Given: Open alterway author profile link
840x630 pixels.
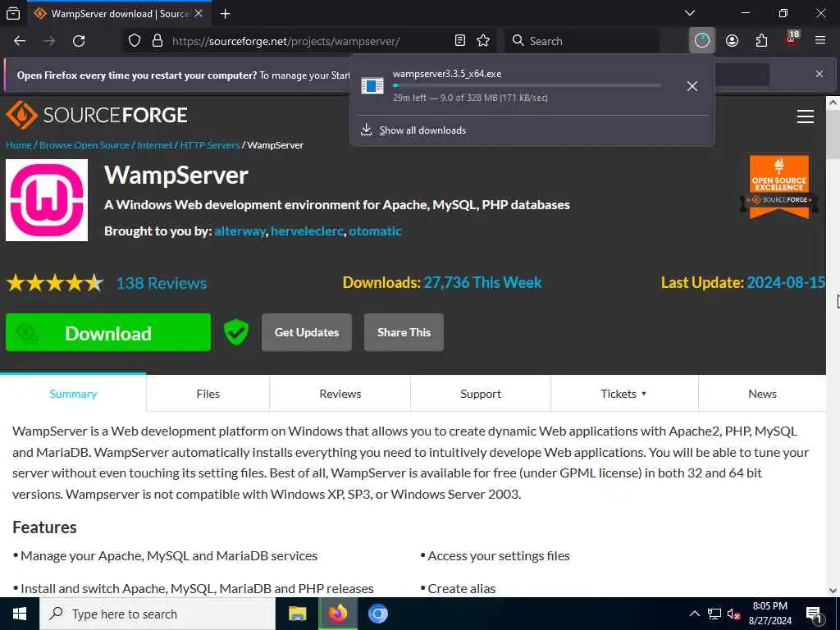Looking at the screenshot, I should (x=240, y=231).
